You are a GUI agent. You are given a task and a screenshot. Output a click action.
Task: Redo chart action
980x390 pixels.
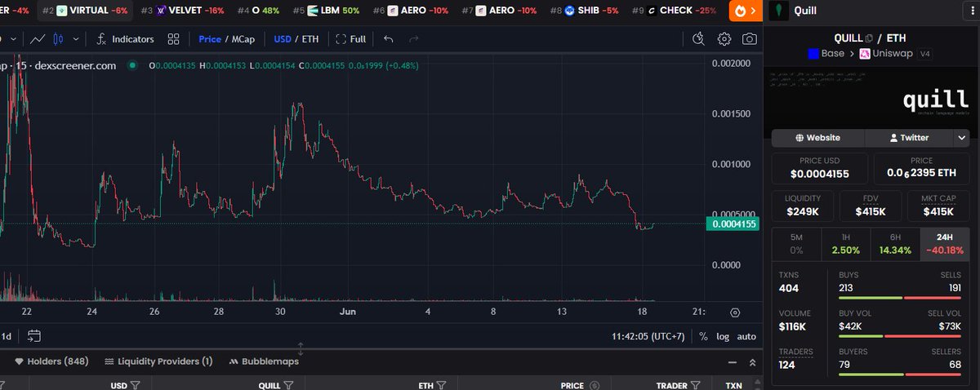[414, 38]
